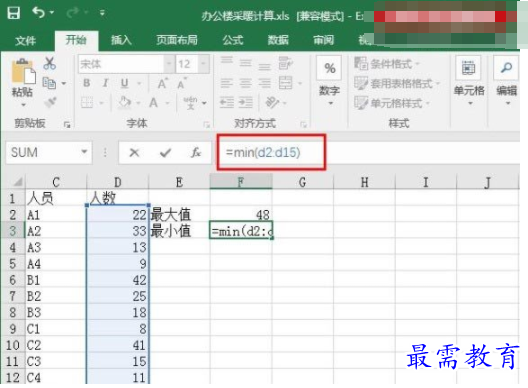The height and width of the screenshot is (388, 528).
Task: Click cell D6 containing 42
Action: 118,280
